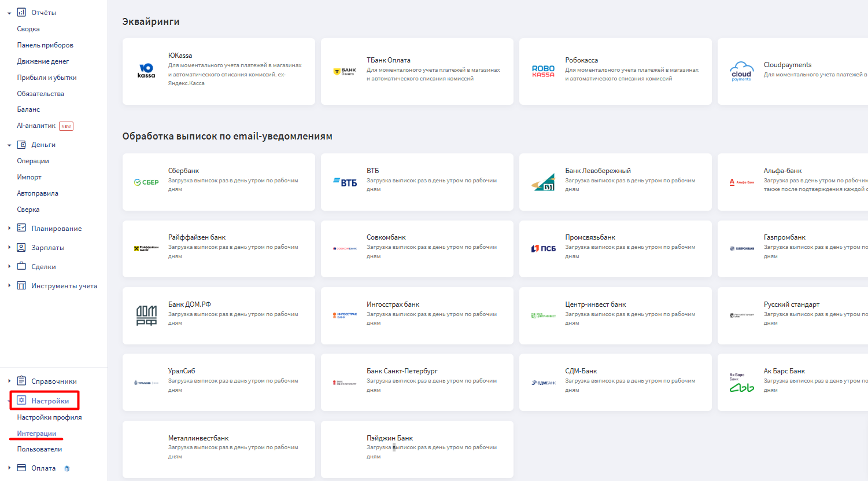Click the Газпромбанк logo

pos(741,248)
